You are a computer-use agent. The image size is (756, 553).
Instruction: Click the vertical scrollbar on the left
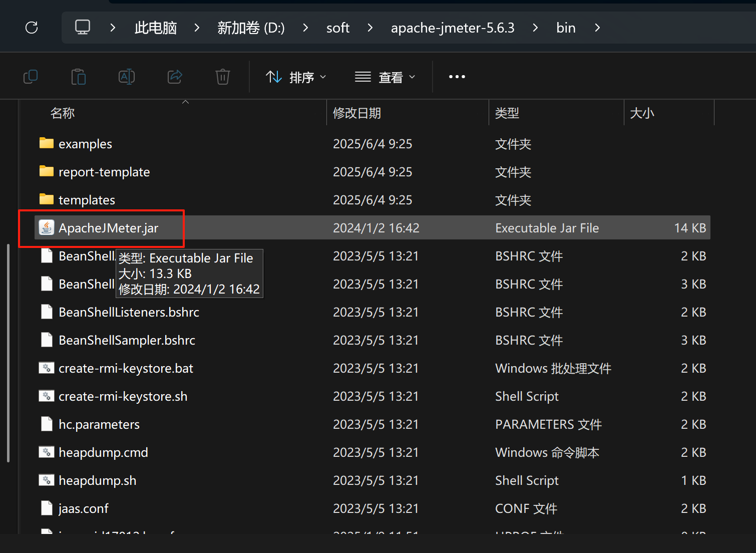(9, 353)
